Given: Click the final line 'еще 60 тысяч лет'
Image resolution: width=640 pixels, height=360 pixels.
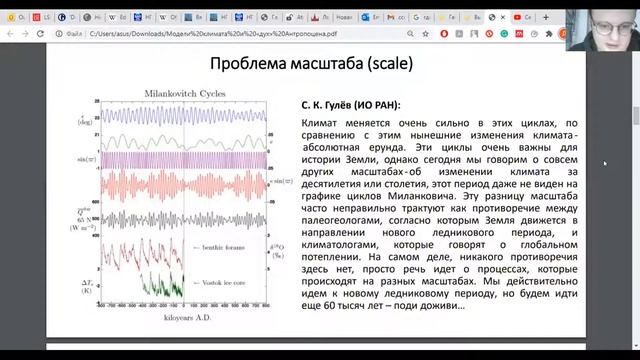Looking at the screenshot, I should [383, 305].
